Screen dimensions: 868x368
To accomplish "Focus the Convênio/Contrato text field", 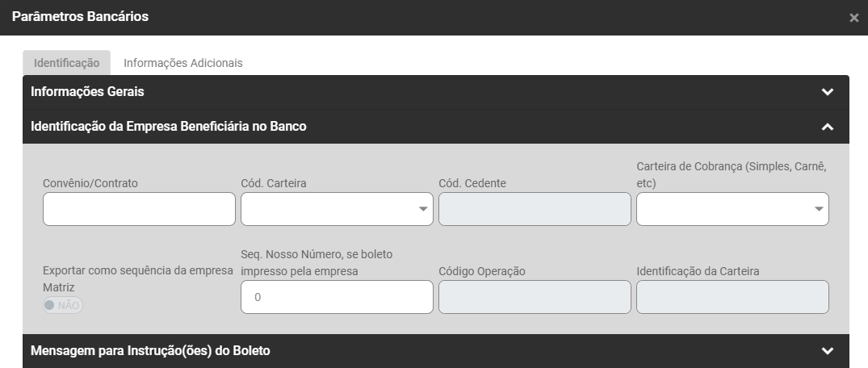I will pos(139,209).
